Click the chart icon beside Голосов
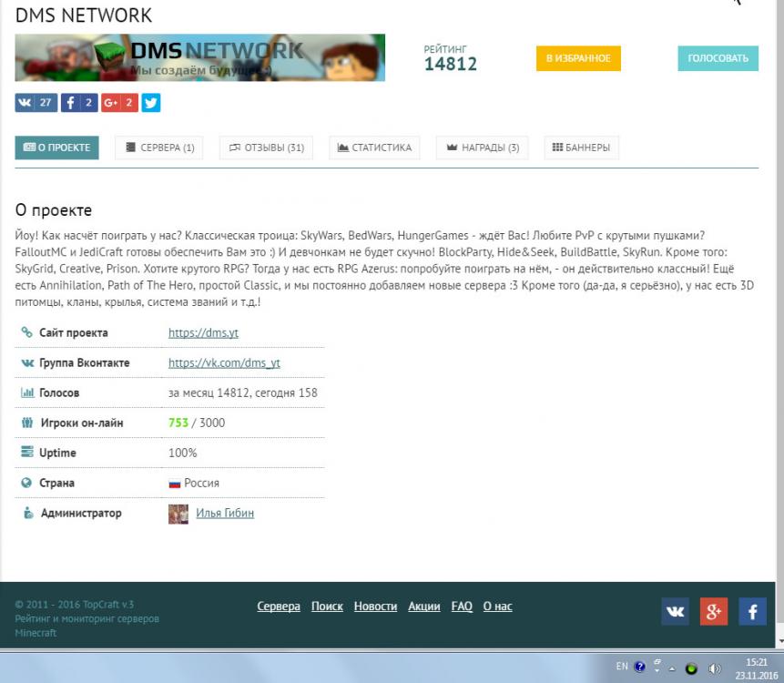784x683 pixels. (x=27, y=392)
